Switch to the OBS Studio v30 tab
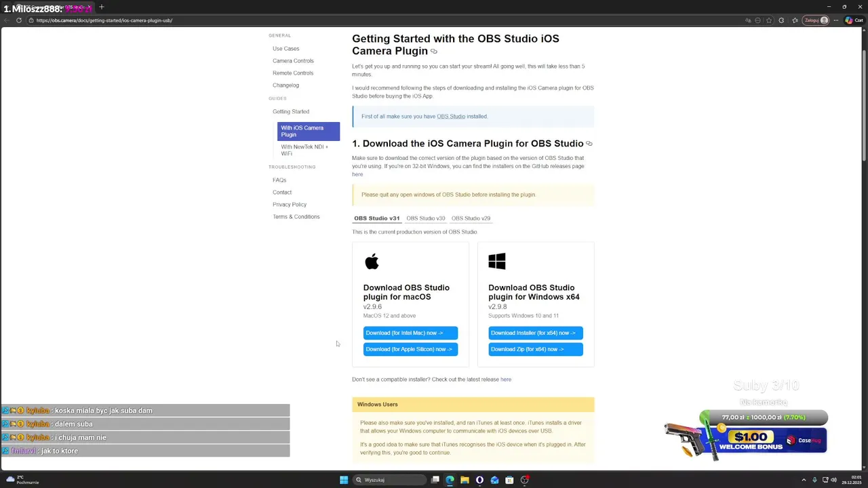 tap(425, 218)
